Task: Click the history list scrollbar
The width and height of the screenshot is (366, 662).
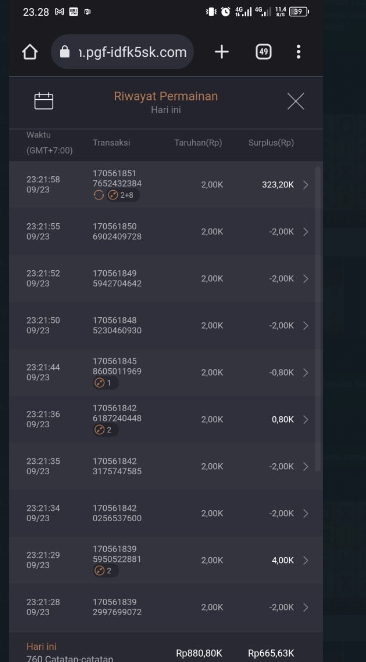Action: click(318, 319)
